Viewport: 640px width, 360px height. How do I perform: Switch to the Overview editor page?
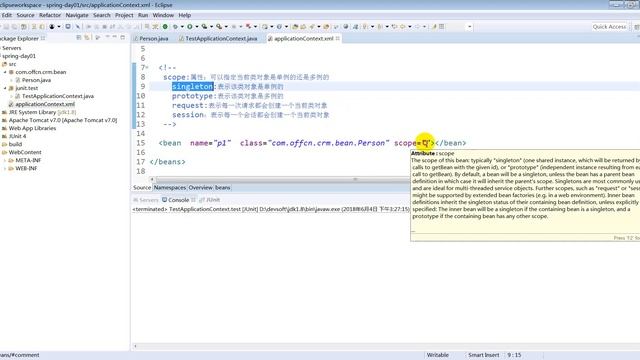(200, 188)
